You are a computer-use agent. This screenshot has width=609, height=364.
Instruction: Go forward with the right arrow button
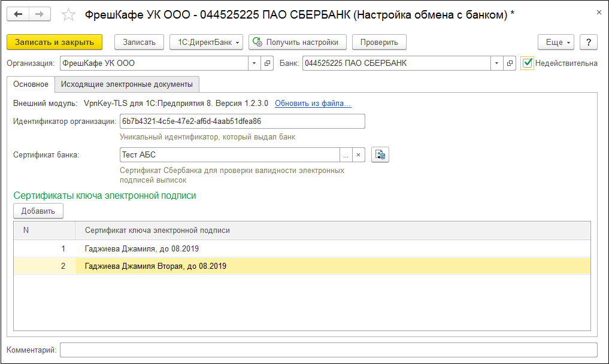pos(40,14)
